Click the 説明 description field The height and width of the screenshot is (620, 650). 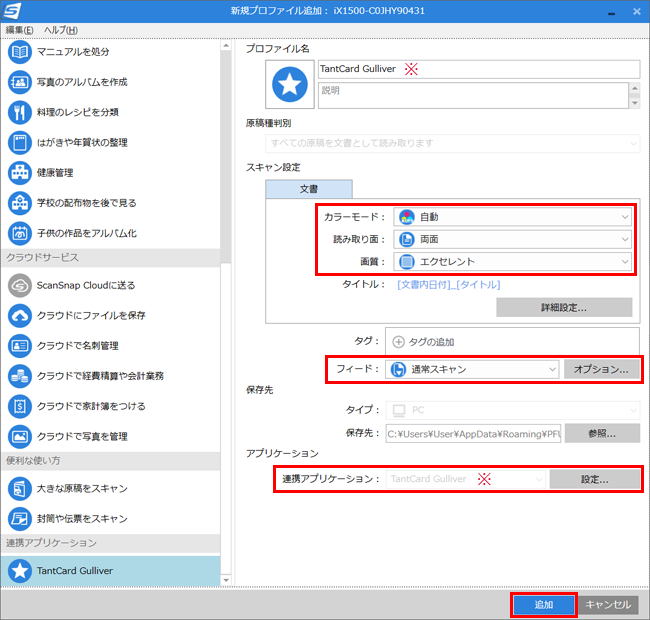473,95
